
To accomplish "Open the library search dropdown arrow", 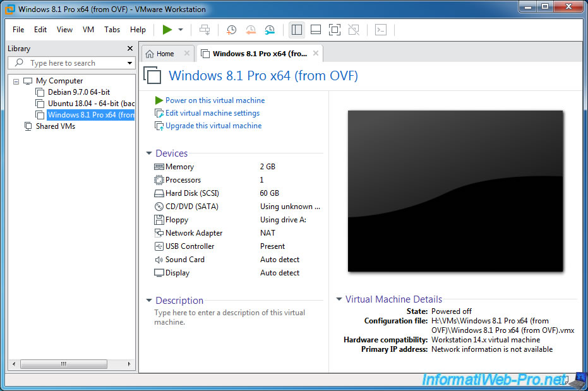I will click(x=129, y=63).
